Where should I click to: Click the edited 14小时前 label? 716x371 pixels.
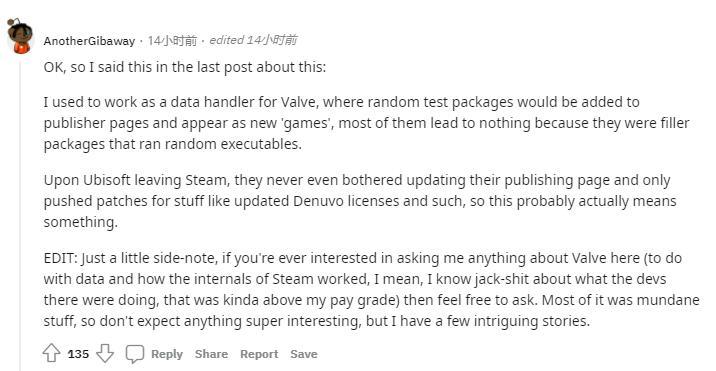(x=253, y=40)
